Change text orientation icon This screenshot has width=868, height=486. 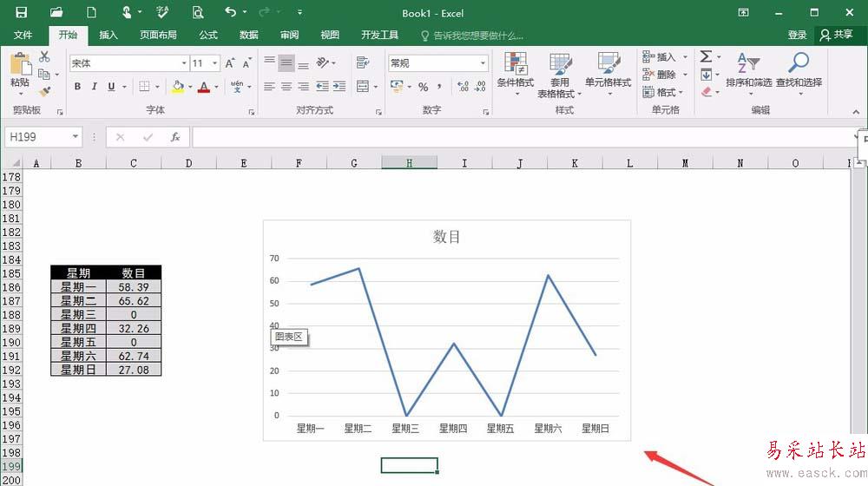(x=323, y=62)
